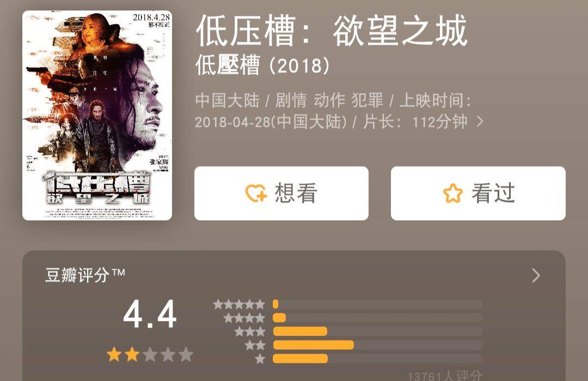Open the movie title 低压槽:欲望之城

332,30
